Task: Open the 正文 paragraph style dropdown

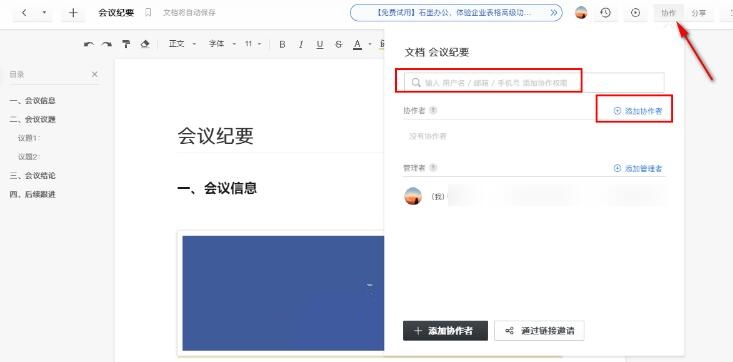Action: point(182,44)
